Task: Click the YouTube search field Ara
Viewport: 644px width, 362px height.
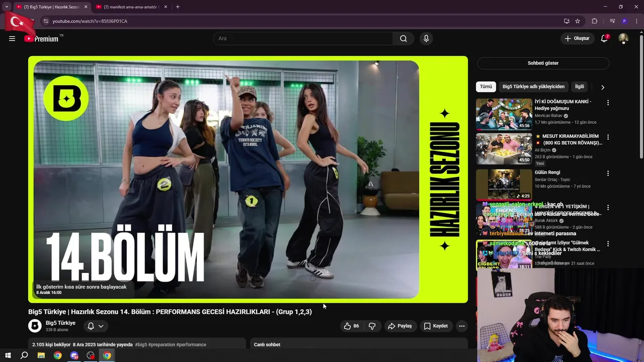Action: (303, 39)
